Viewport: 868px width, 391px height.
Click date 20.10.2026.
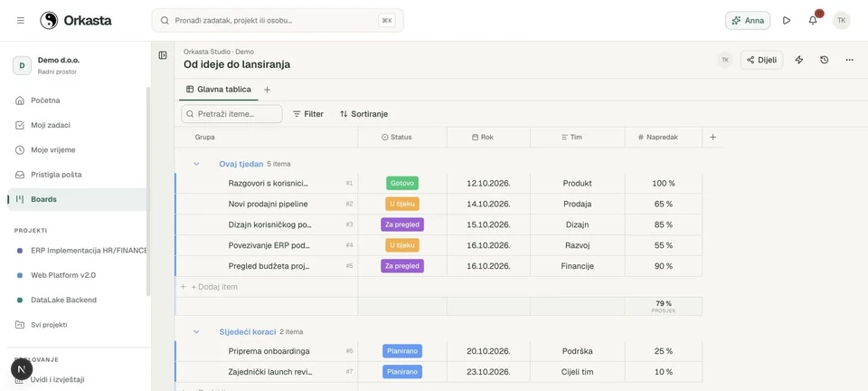pyautogui.click(x=488, y=351)
